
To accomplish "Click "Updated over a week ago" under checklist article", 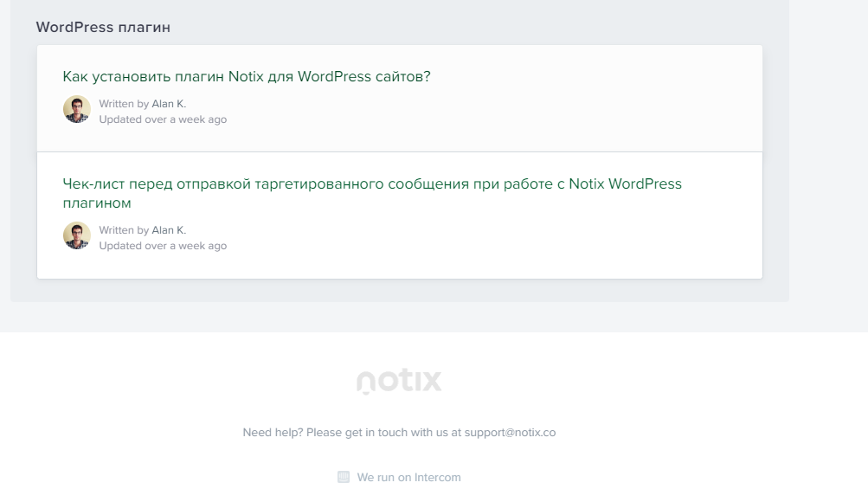I will point(163,245).
